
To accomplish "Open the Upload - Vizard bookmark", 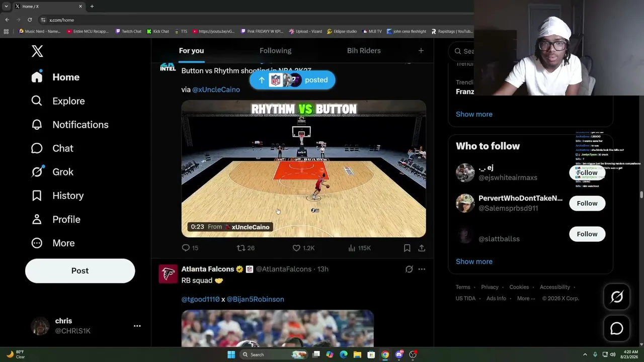I will coord(305,31).
